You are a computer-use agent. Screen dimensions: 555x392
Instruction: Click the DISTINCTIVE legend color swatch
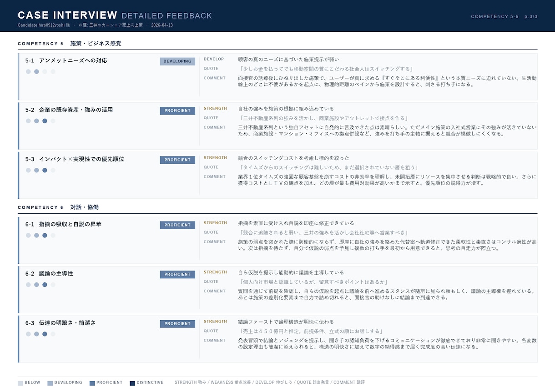[x=132, y=383]
